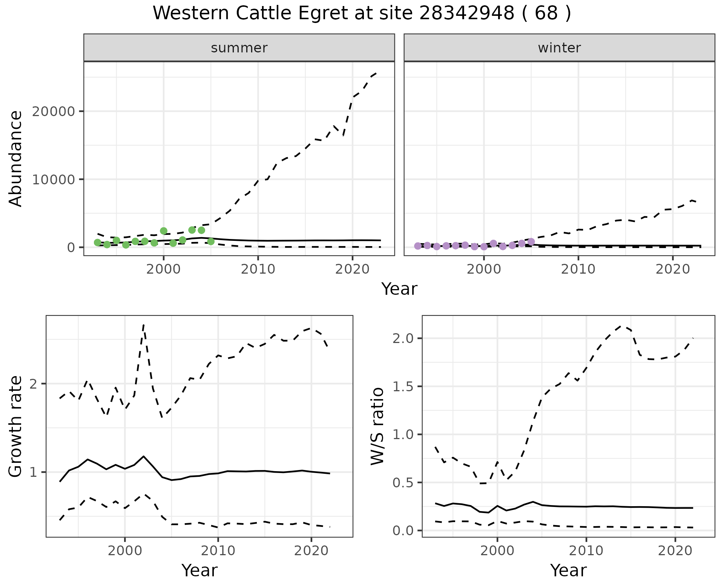Click the 2020 tick label under the winter panel
Viewport: 724px width, 588px height.
[673, 269]
